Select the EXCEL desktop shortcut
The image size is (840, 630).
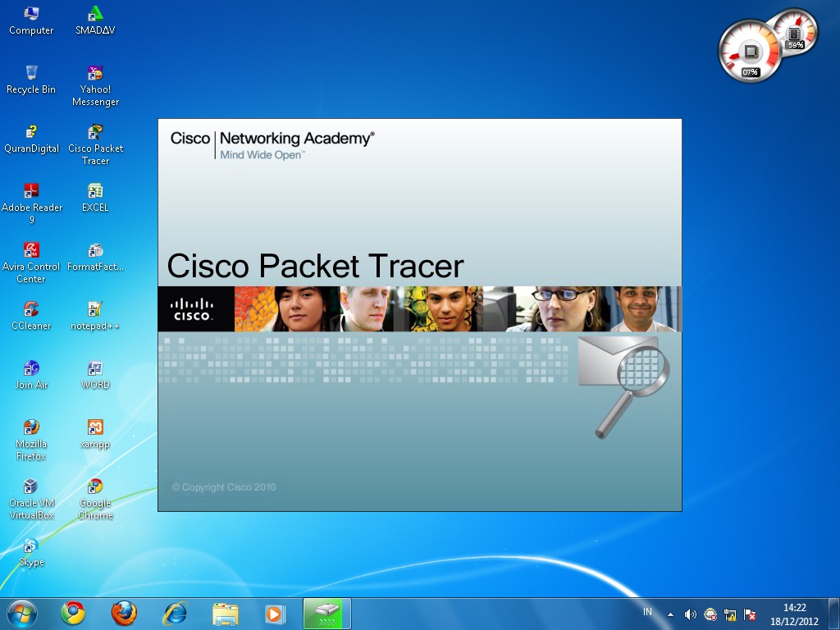coord(95,198)
